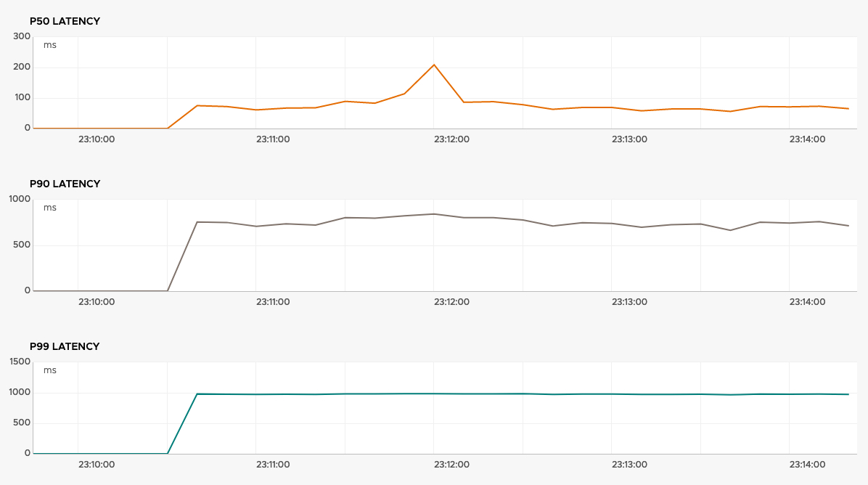Click the 500 y-axis value on P99 chart
Screen dimensions: 868x485
(22, 423)
